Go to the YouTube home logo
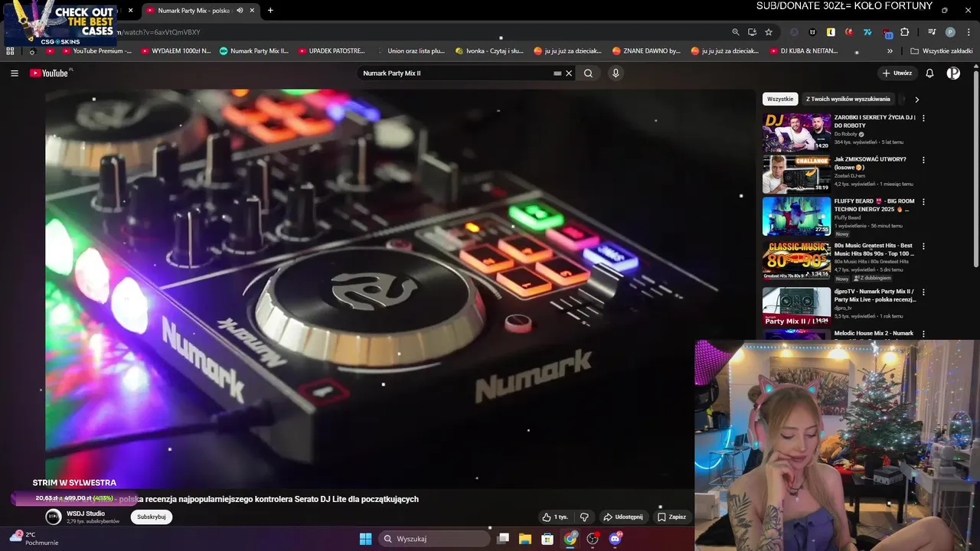This screenshot has width=980, height=551. (51, 73)
